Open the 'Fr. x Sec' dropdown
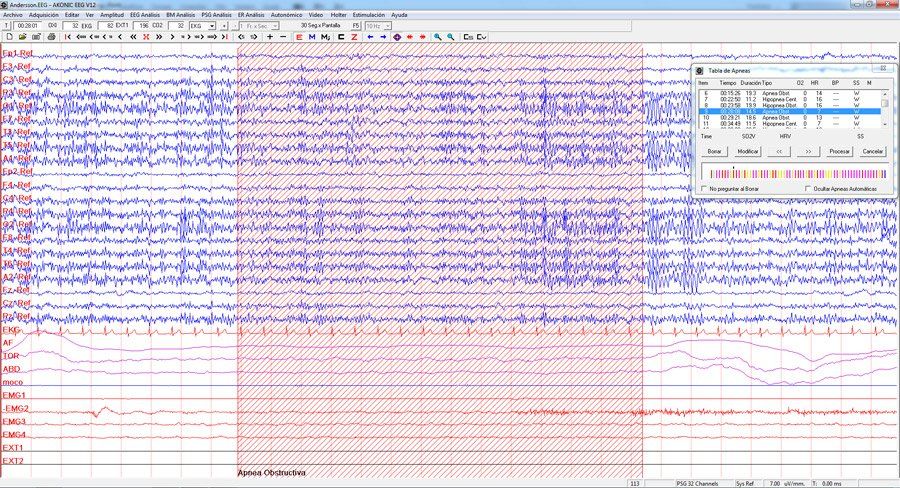 point(259,26)
